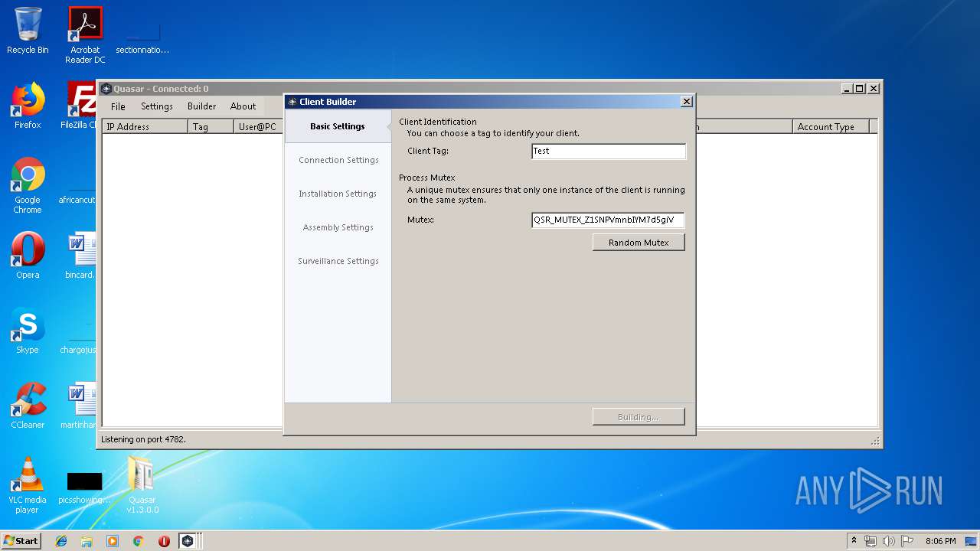The height and width of the screenshot is (551, 980).
Task: Sort by Account Type column header
Action: [x=831, y=127]
